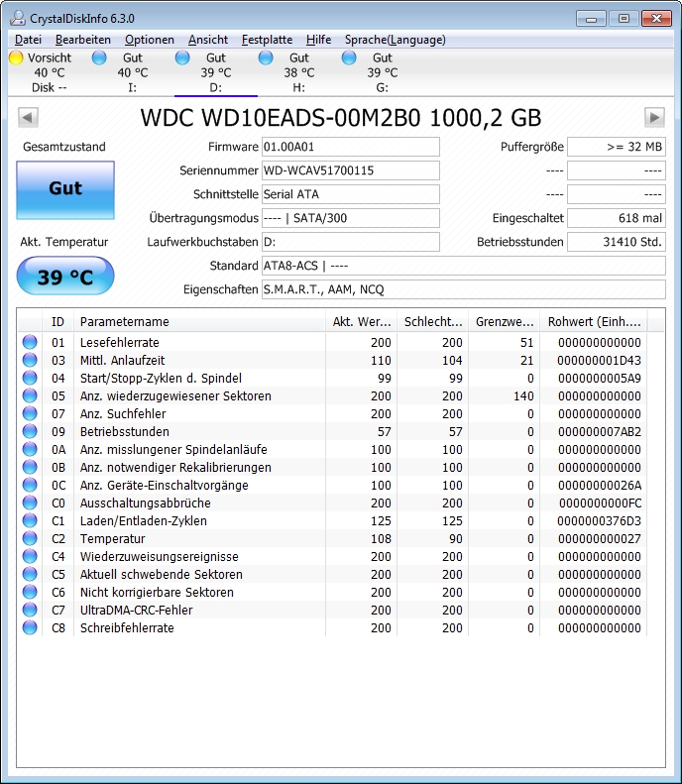Click the Grenzwe... column header

click(x=505, y=321)
